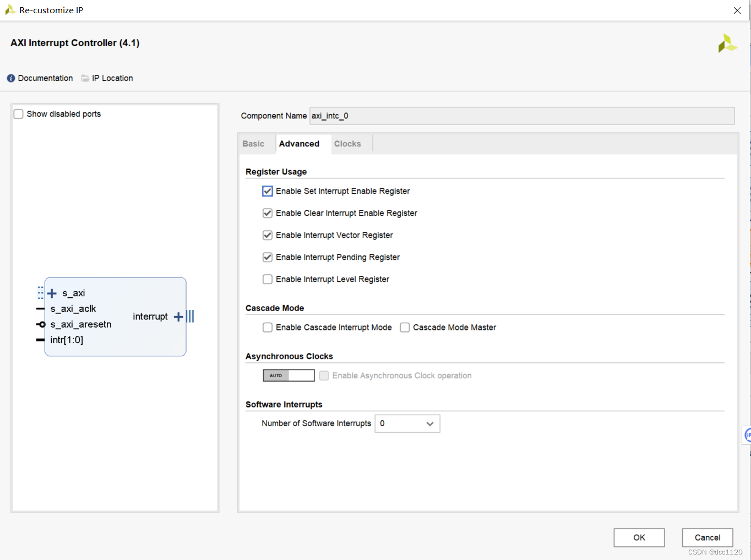Image resolution: width=751 pixels, height=560 pixels.
Task: Click the dropdown arrow for software interrupts
Action: [430, 423]
